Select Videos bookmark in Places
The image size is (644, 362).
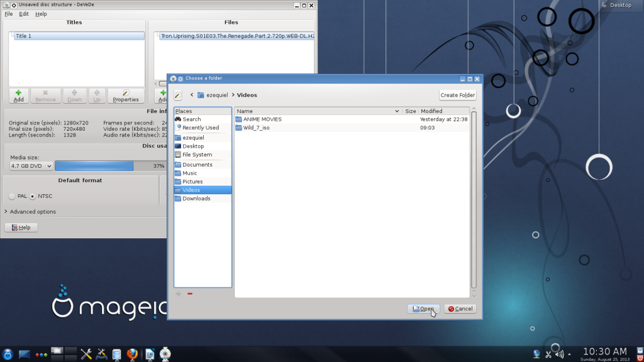203,190
